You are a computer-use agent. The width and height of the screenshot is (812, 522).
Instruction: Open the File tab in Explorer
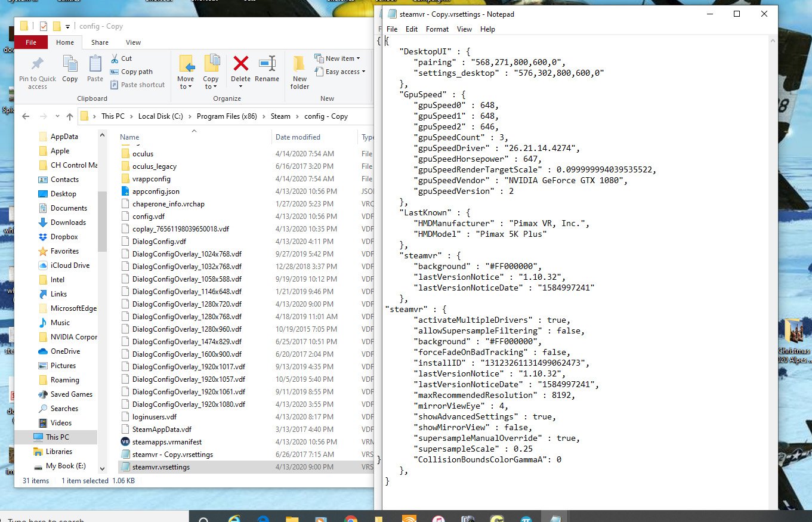pos(31,42)
